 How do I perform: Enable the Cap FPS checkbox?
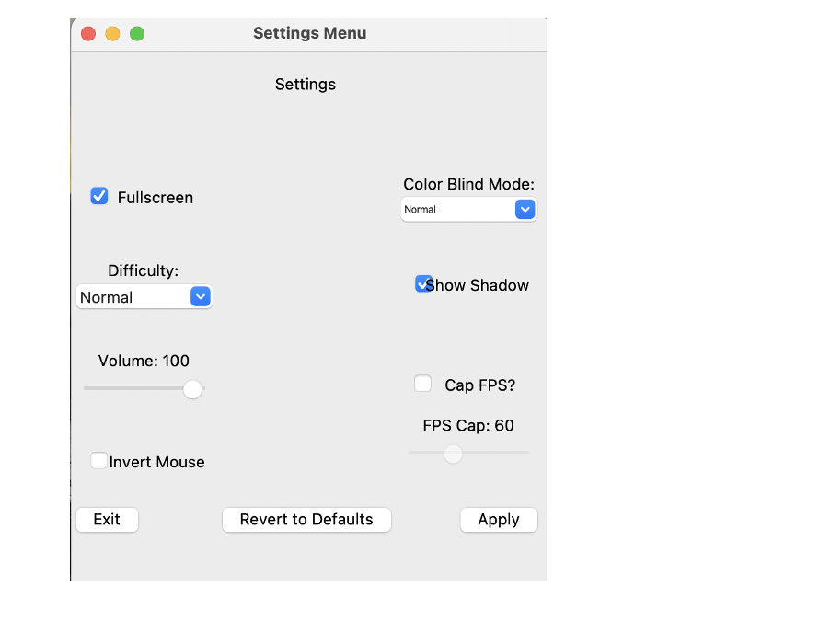pos(423,385)
